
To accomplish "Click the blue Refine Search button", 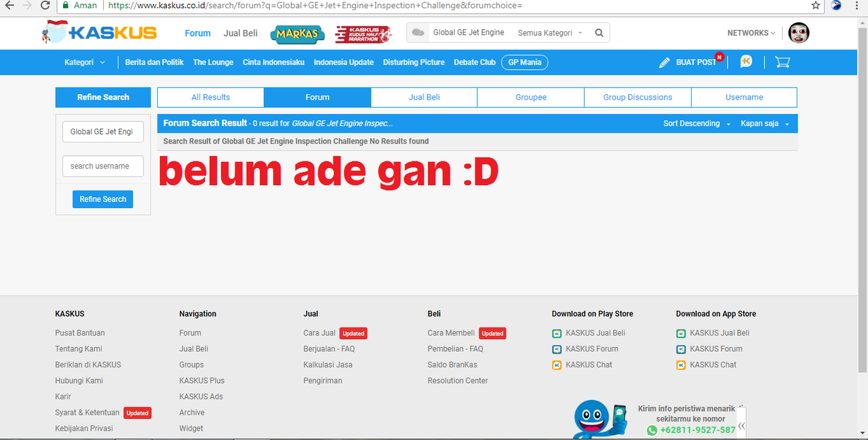I will tap(103, 199).
